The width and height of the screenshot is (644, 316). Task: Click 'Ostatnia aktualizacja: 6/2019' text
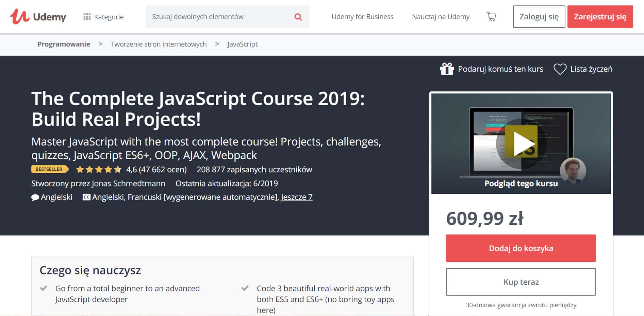pos(227,183)
